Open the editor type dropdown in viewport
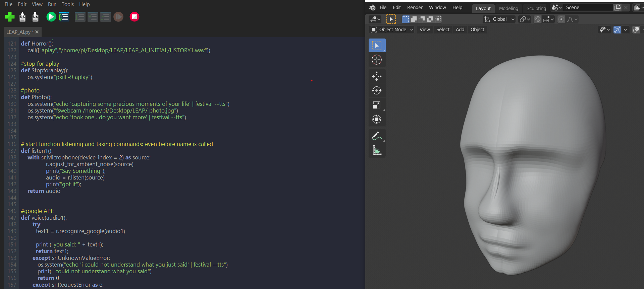Screen dimensions: 644x289 (375, 19)
